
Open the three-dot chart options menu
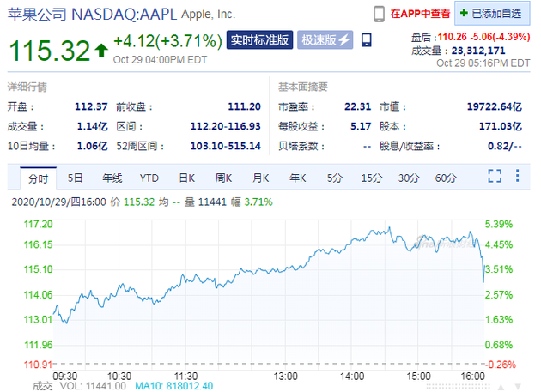coord(517,176)
